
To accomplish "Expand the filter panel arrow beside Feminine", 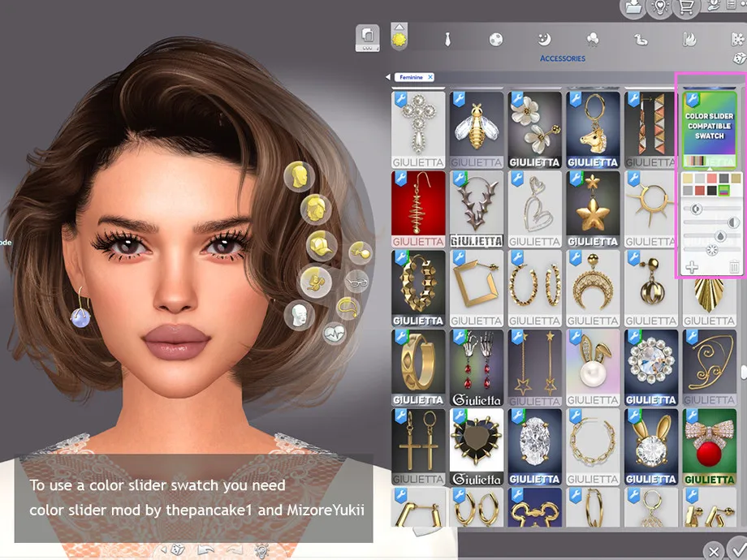I will [x=387, y=77].
